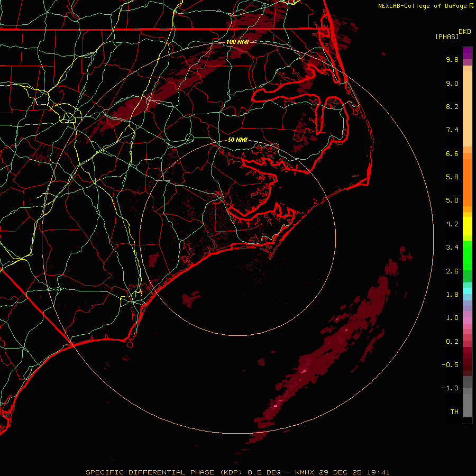The width and height of the screenshot is (476, 476).
Task: Click the product title caption at bottom
Action: coord(237,472)
